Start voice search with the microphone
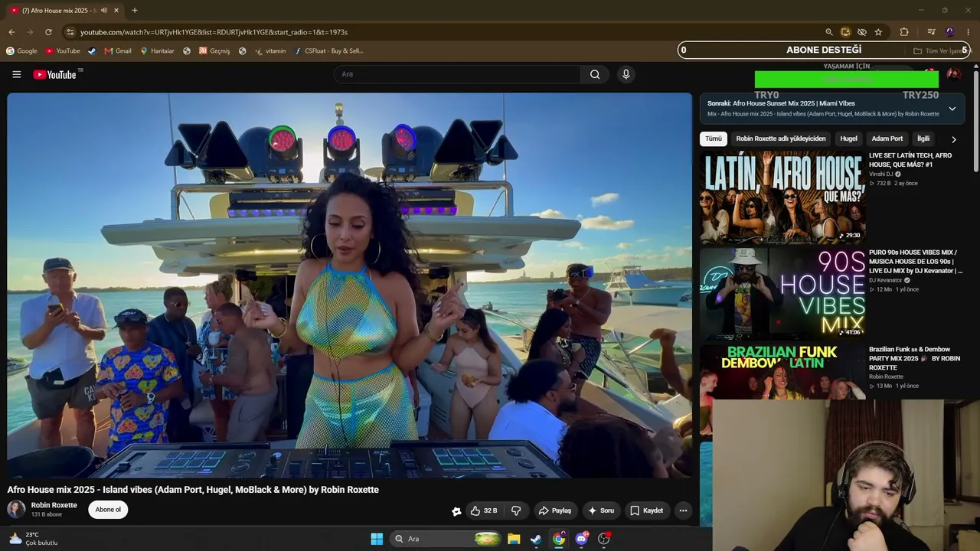The height and width of the screenshot is (551, 980). [626, 74]
